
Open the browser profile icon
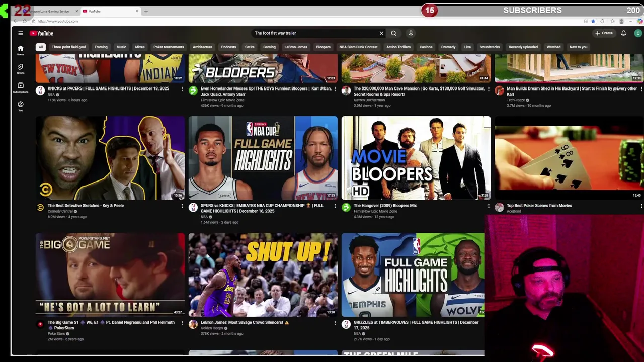pyautogui.click(x=621, y=21)
